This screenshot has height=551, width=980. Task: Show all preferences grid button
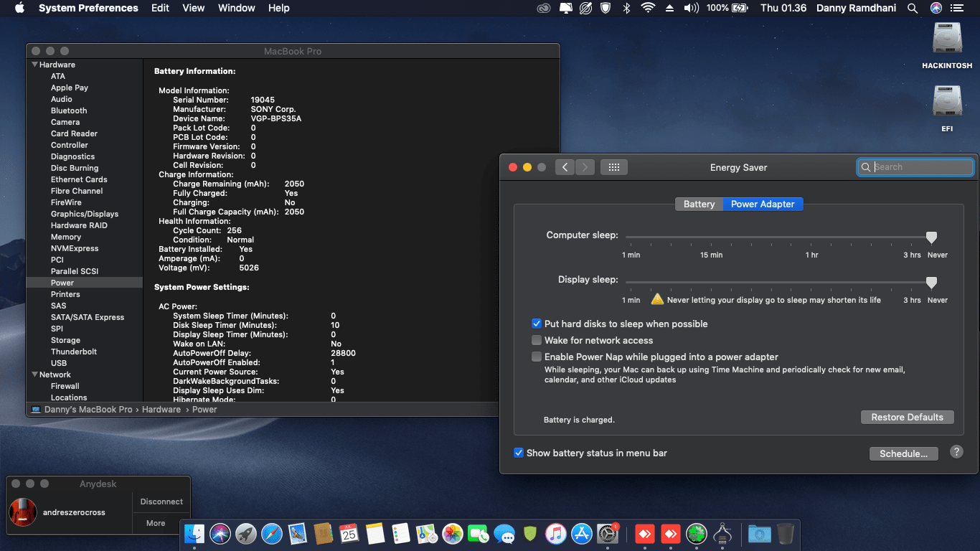(x=614, y=167)
